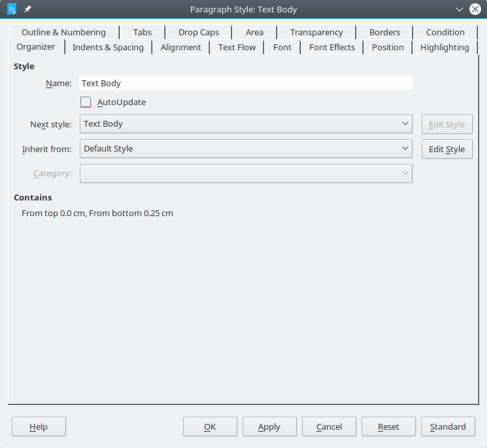Image resolution: width=487 pixels, height=448 pixels.
Task: Open the Font Effects tab
Action: 332,48
